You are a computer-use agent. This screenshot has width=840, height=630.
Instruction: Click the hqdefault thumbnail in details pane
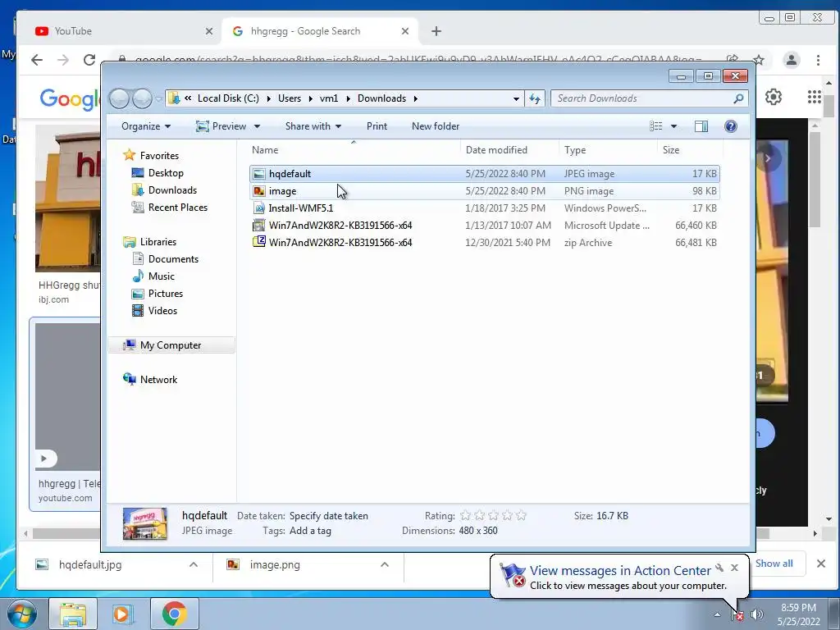pos(144,523)
